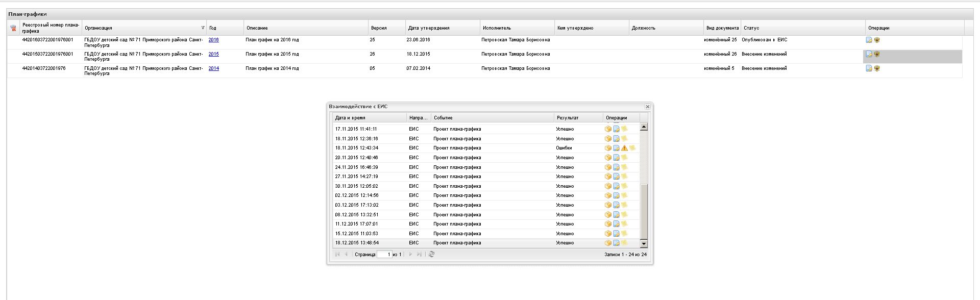Click the warning icon for 18.11.2015 12:43:34 entry

click(624, 148)
